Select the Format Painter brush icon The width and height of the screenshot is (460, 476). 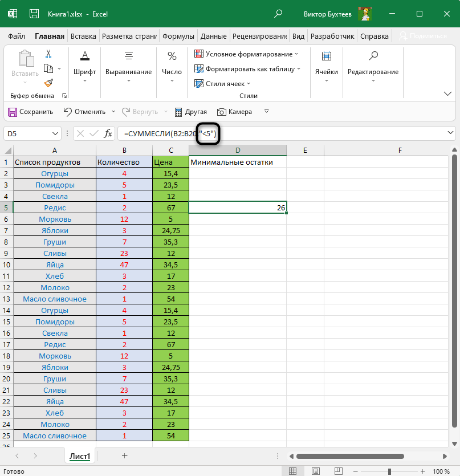(48, 83)
